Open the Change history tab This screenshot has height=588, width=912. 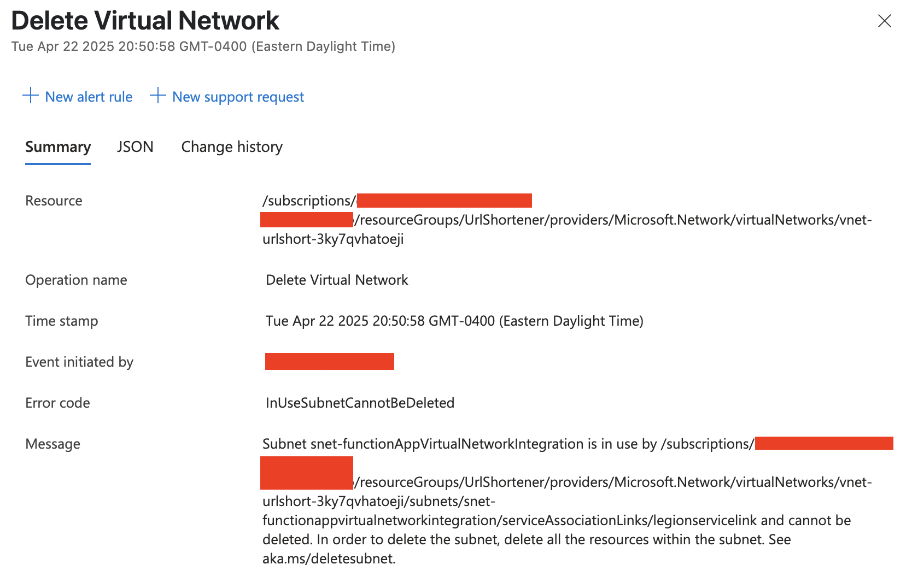(x=231, y=146)
